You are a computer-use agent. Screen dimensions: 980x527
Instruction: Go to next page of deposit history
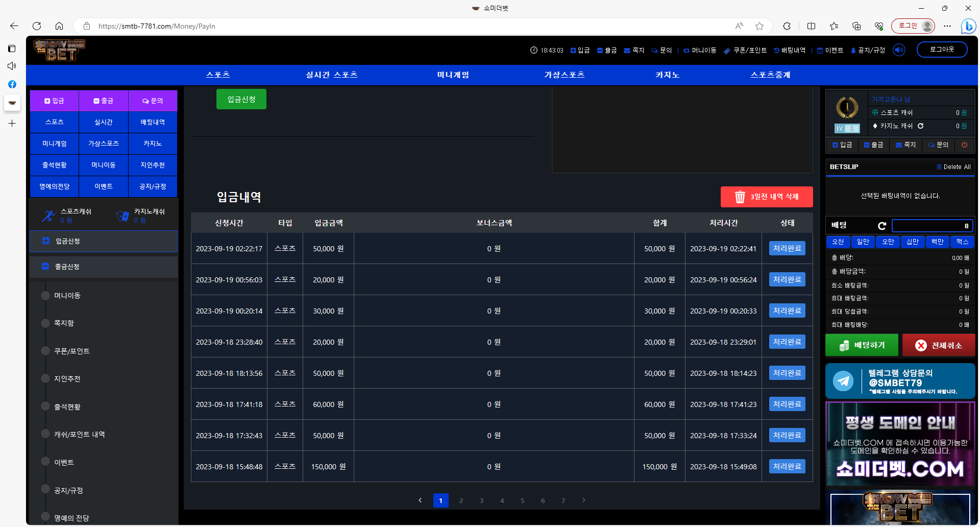point(583,500)
